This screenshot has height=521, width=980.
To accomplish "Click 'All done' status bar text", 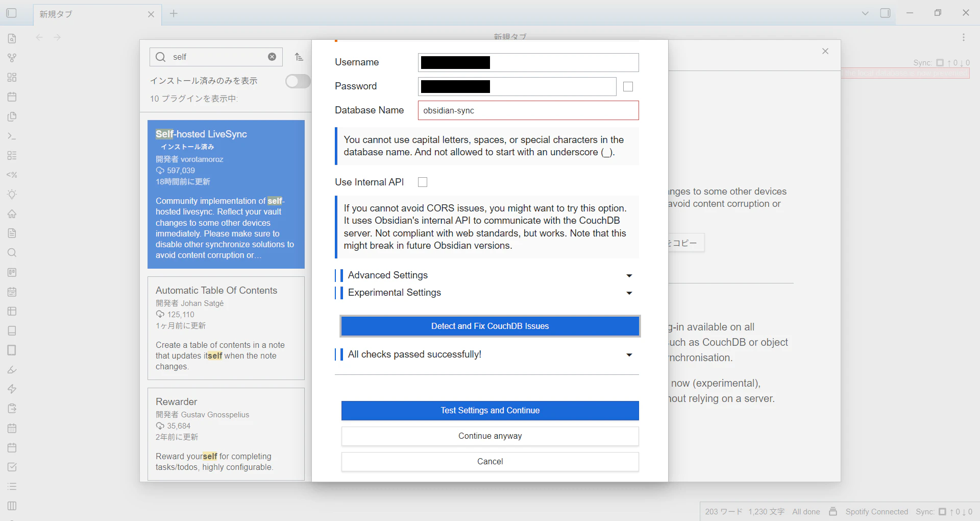I will [x=806, y=512].
